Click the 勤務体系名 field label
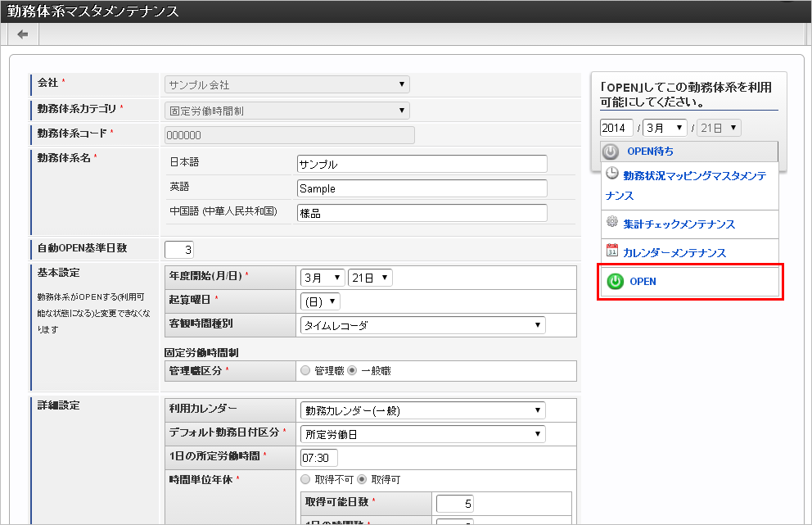Image resolution: width=812 pixels, height=525 pixels. pos(64,157)
